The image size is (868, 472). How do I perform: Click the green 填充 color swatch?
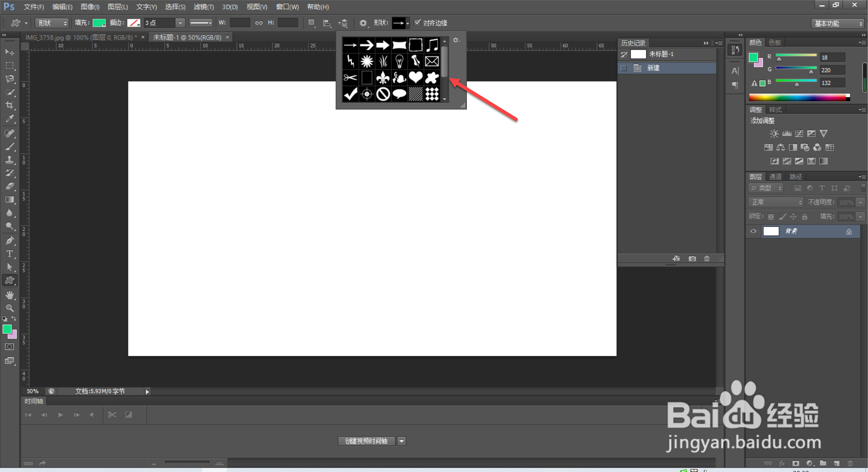[99, 23]
